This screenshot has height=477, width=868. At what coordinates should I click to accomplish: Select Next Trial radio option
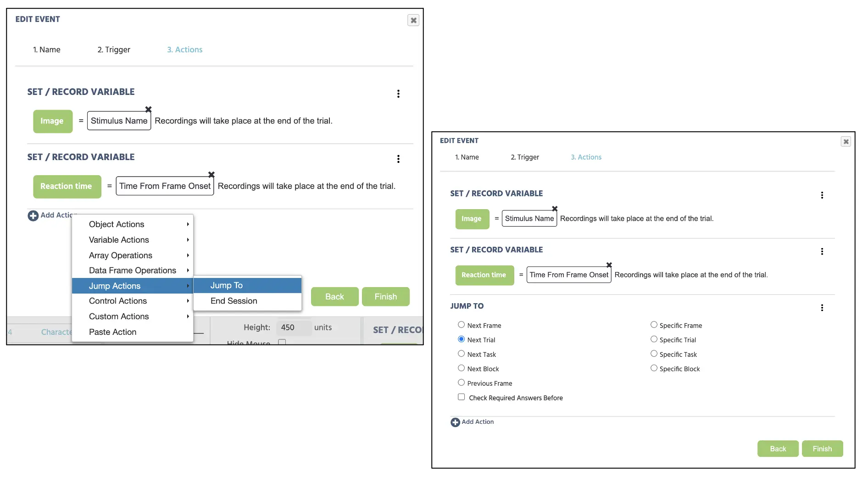tap(462, 339)
